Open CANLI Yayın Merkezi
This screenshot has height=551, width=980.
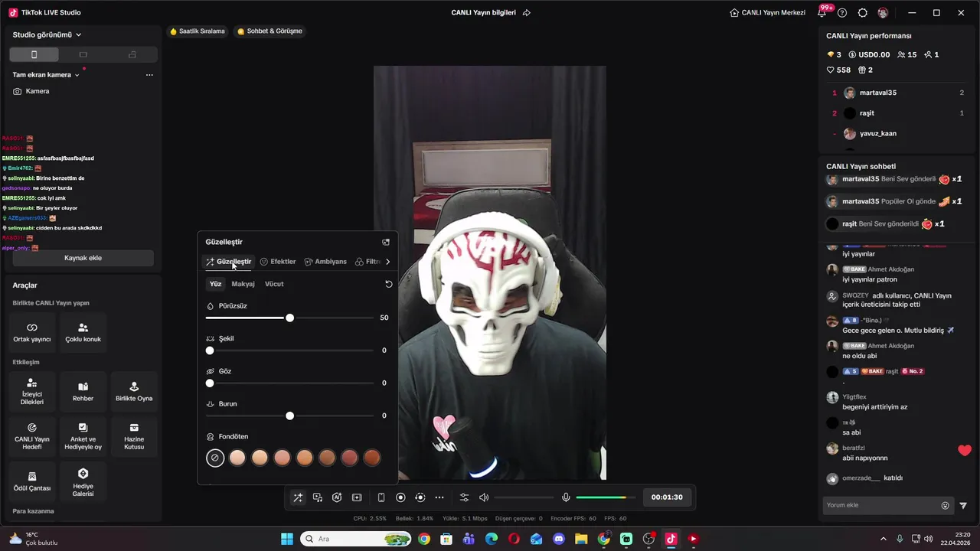pos(767,13)
